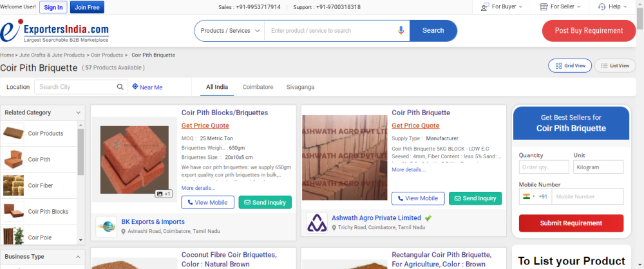Screen dimensions: 644x269
Task: Click the Coir Products category thumbnail
Action: coord(13,133)
